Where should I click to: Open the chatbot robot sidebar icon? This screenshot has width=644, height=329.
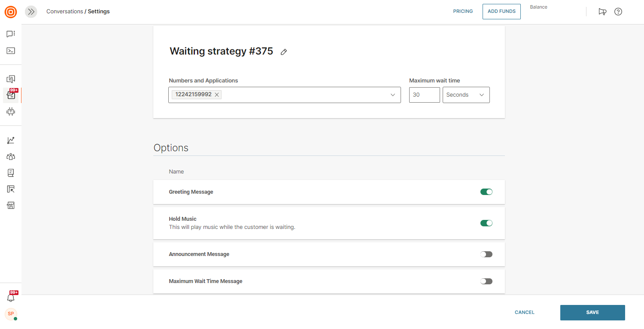click(11, 112)
